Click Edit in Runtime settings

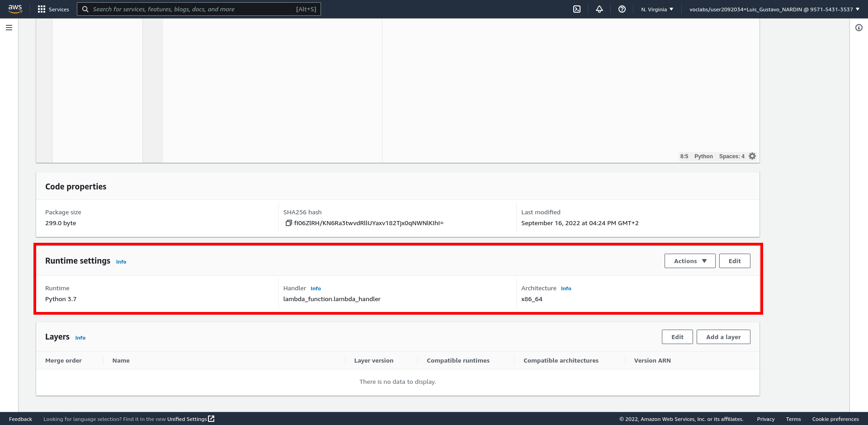point(734,261)
